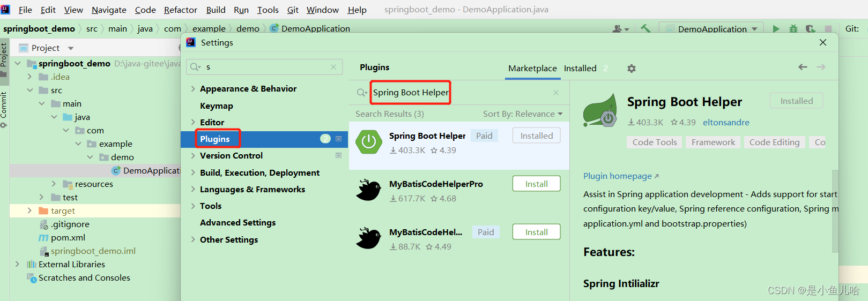Select the resources folder in project tree
Image resolution: width=868 pixels, height=301 pixels.
(87, 184)
